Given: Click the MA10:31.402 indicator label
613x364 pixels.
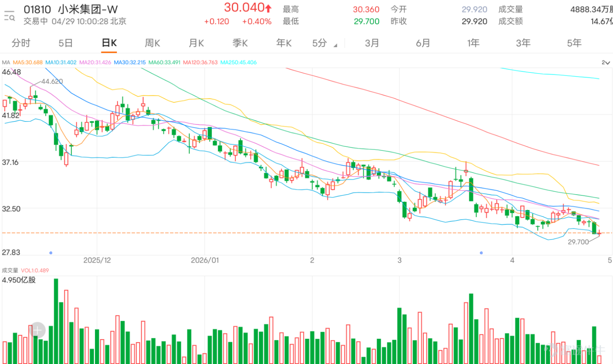Looking at the screenshot, I should click(x=61, y=62).
